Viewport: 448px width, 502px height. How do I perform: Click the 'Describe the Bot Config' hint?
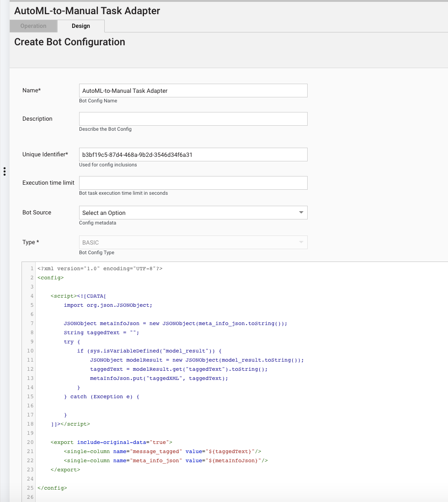coord(105,129)
